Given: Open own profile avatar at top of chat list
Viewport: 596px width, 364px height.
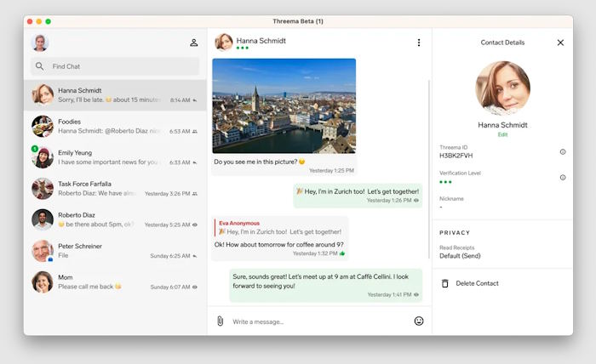Looking at the screenshot, I should click(x=40, y=43).
